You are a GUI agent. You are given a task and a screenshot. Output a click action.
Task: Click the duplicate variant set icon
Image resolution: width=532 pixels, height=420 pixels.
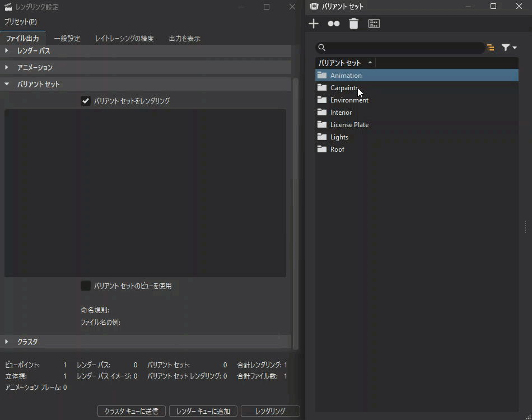334,24
